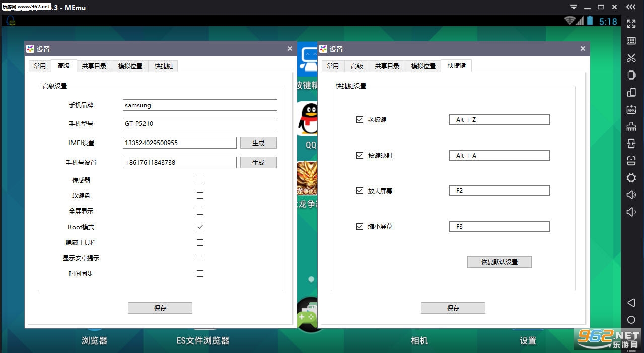
Task: Click the 恢复默认设置 button
Action: point(499,262)
